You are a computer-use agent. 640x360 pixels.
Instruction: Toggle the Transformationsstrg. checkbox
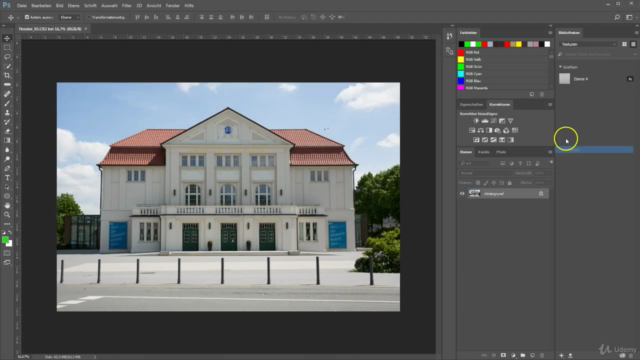(89, 17)
